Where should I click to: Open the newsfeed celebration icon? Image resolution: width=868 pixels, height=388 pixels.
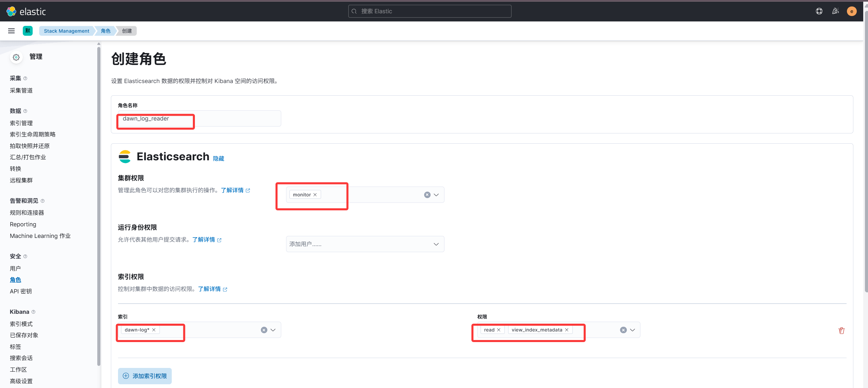point(835,11)
